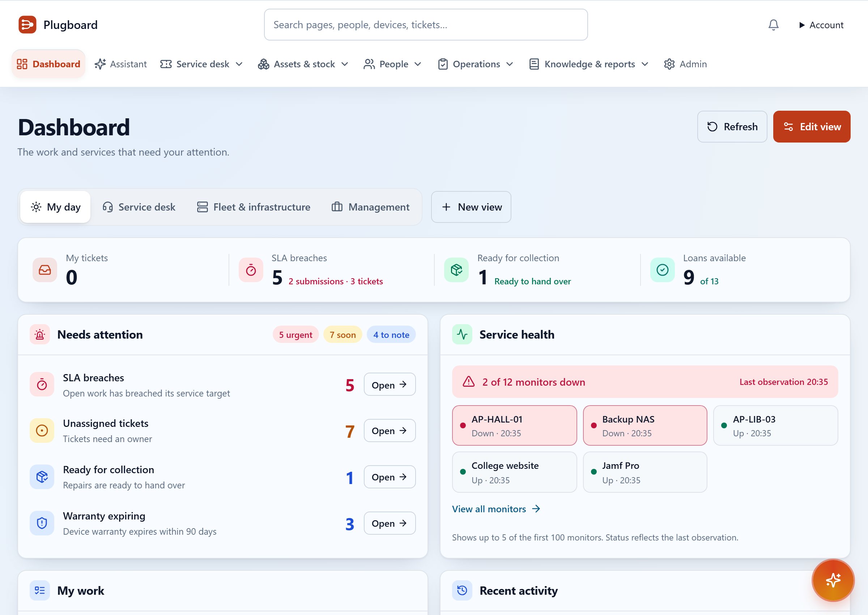This screenshot has width=868, height=615.
Task: Click the My work checklist icon
Action: [x=40, y=590]
